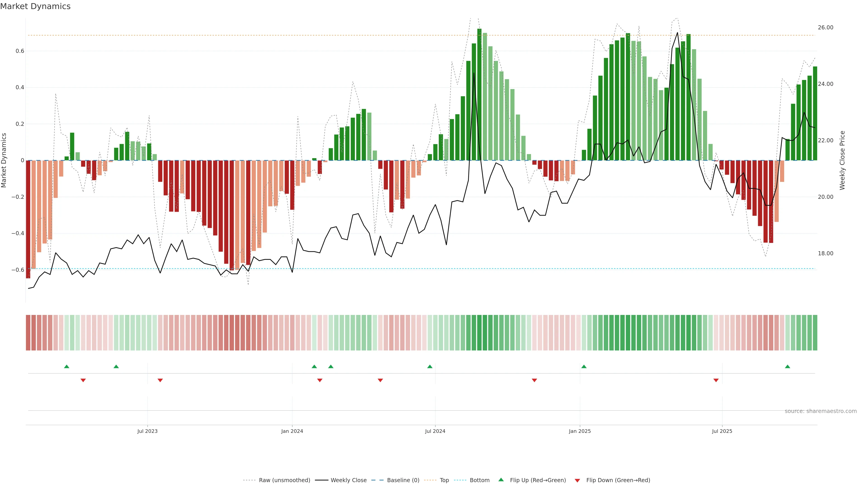Click the source: sharemaestro.com text
868x488 pixels.
tap(821, 411)
